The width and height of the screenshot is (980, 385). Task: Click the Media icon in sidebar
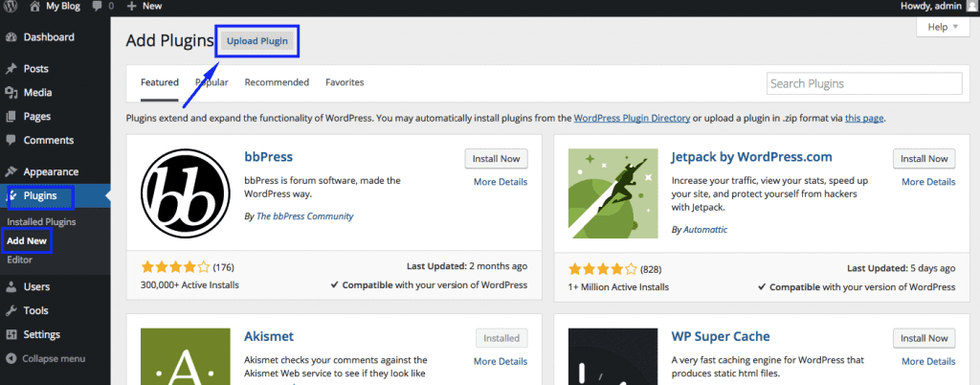click(x=11, y=93)
